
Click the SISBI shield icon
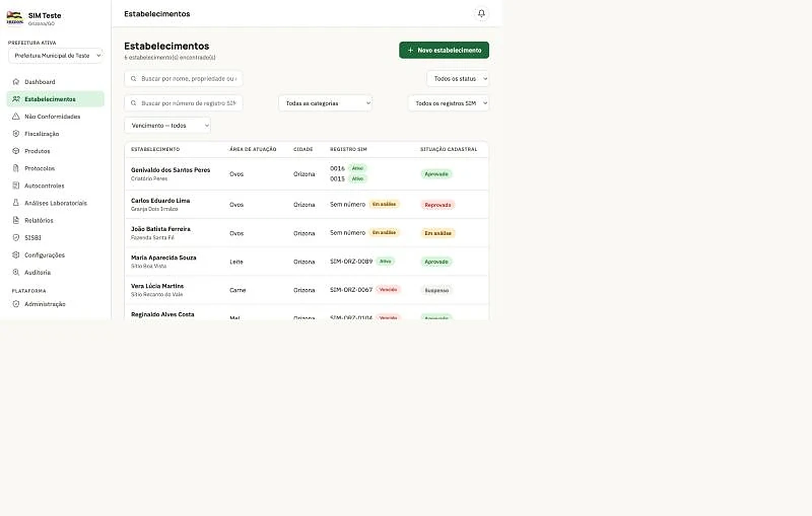pos(16,238)
